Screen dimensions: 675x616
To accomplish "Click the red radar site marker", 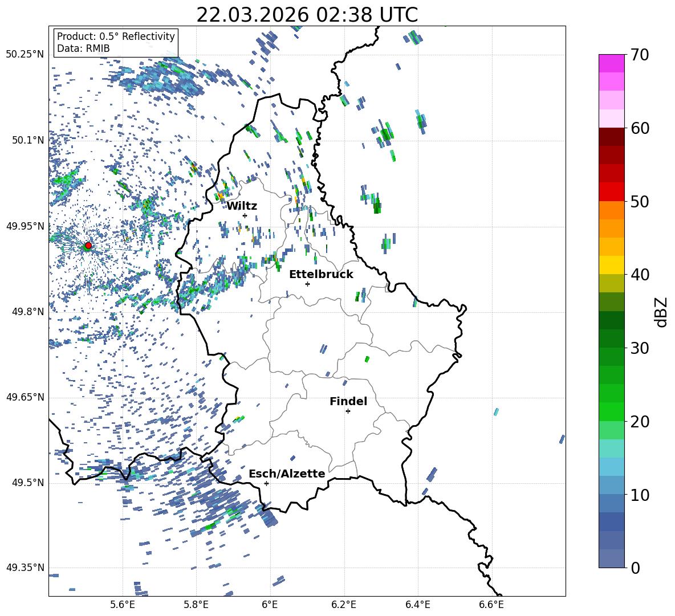I will click(88, 245).
